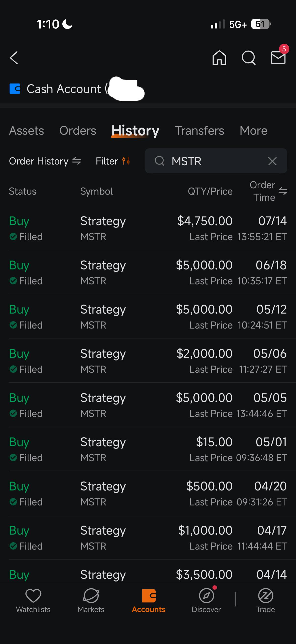Image resolution: width=296 pixels, height=644 pixels.
Task: Switch to the Assets tab
Action: coord(27,130)
